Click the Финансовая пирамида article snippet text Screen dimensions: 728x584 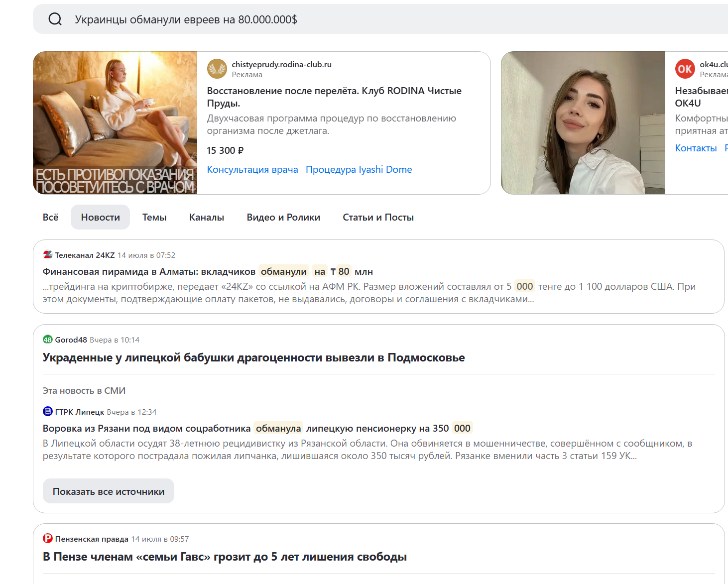[x=369, y=293]
